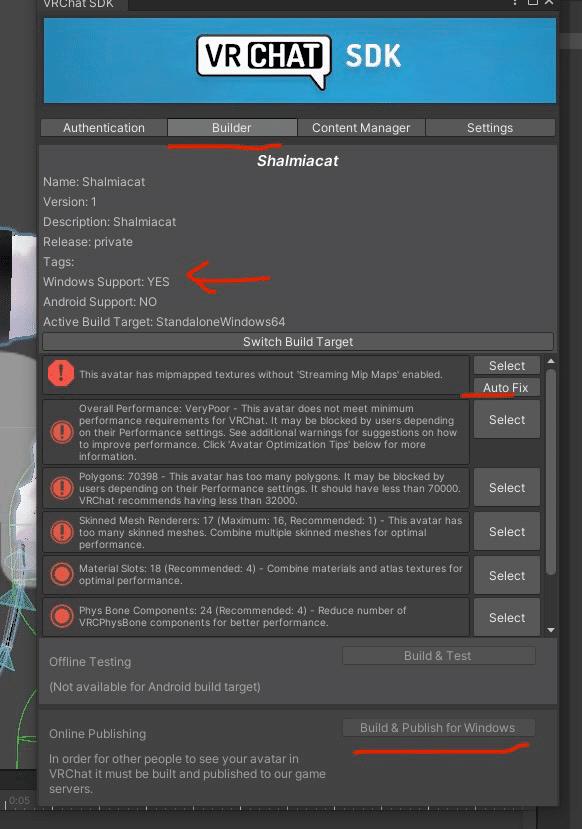
Task: Click the warnings list scrollbar thumb
Action: (551, 472)
